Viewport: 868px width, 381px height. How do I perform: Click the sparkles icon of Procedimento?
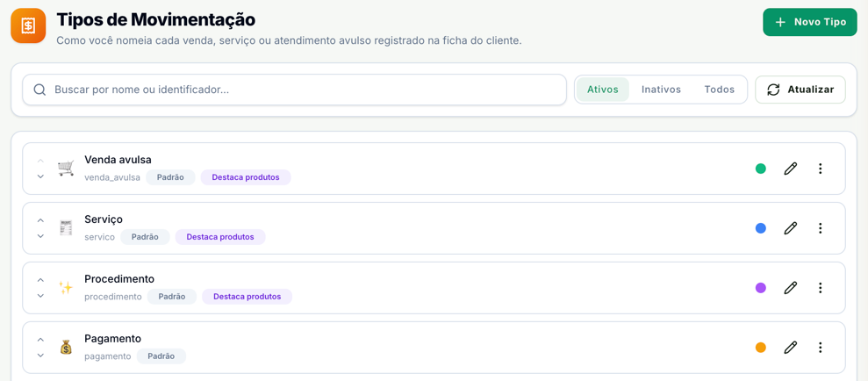(x=66, y=288)
